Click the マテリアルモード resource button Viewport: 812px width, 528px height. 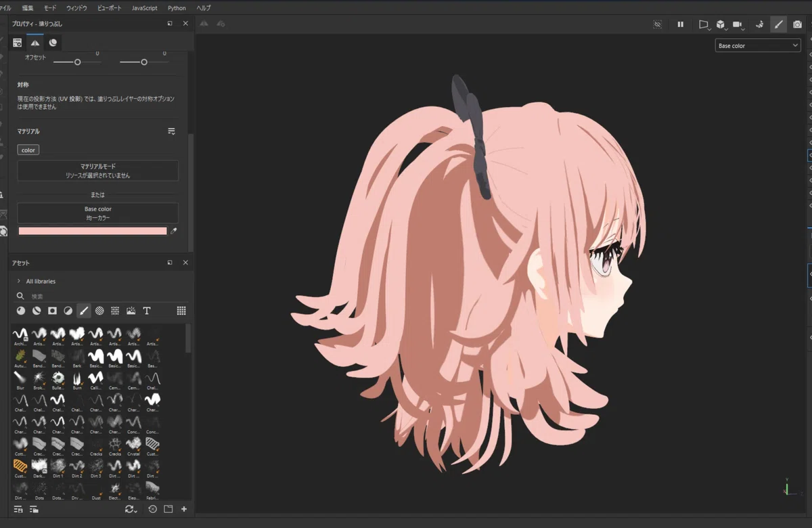coord(98,171)
